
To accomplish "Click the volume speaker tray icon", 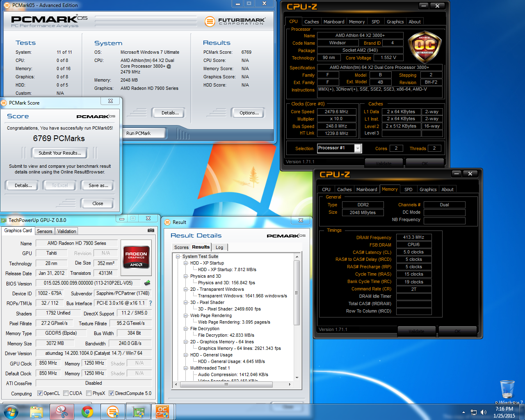I will (483, 412).
